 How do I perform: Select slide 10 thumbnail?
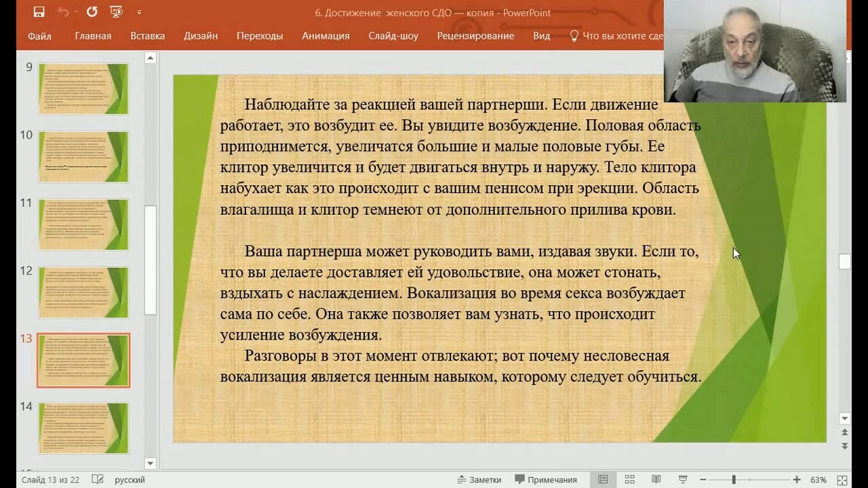pyautogui.click(x=83, y=157)
